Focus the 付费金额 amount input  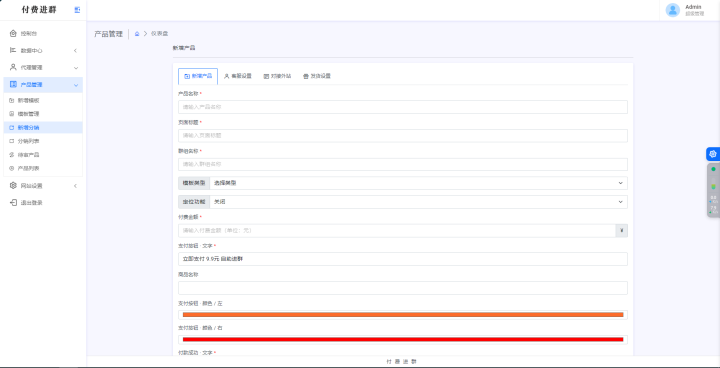pyautogui.click(x=397, y=231)
